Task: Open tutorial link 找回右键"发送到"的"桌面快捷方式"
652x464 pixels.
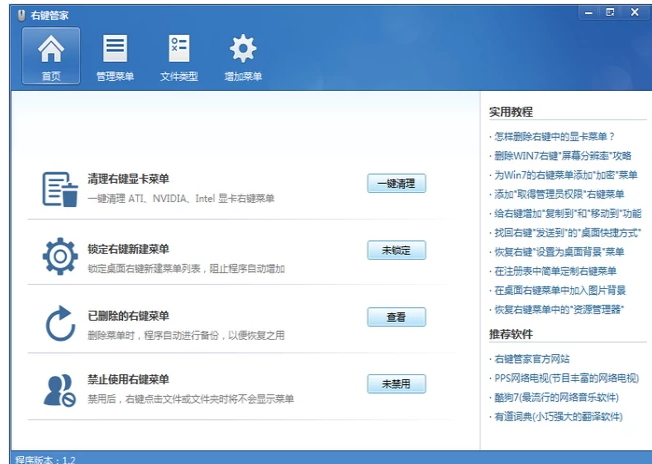Action: (x=565, y=232)
